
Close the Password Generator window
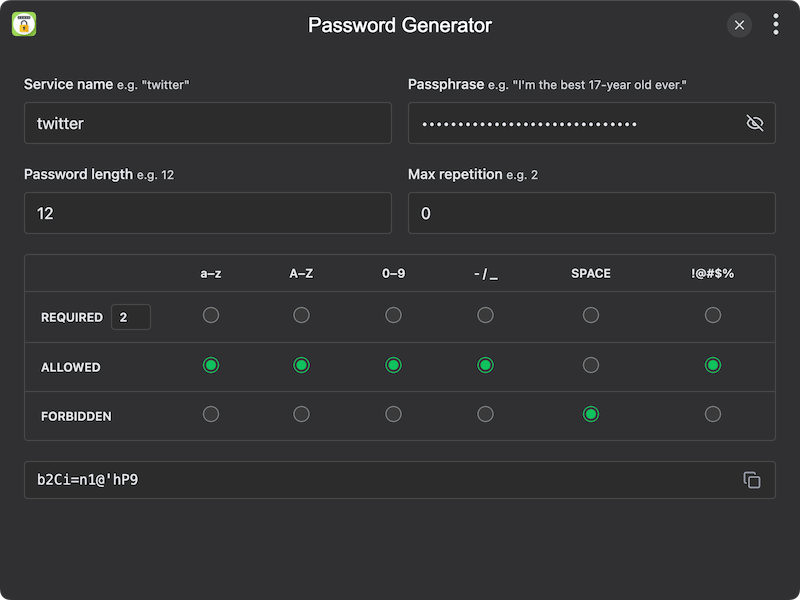click(739, 25)
